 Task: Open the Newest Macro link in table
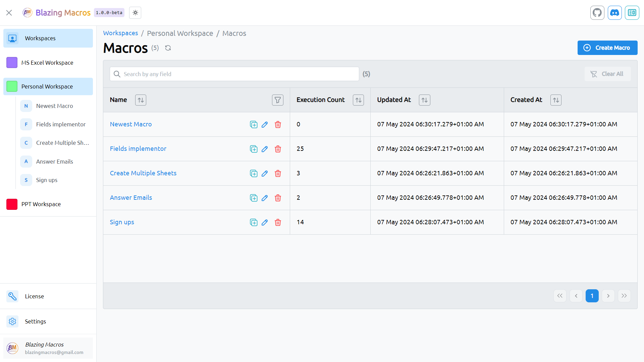coord(131,124)
